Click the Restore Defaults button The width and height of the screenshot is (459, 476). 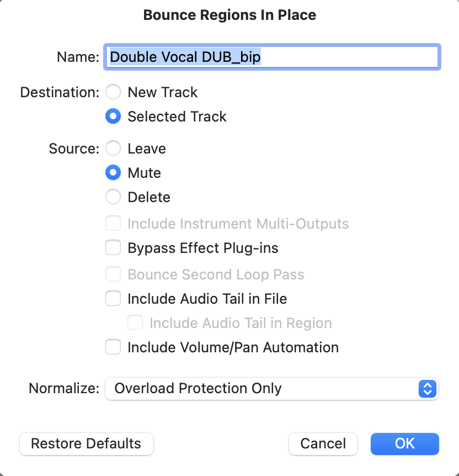pyautogui.click(x=86, y=443)
